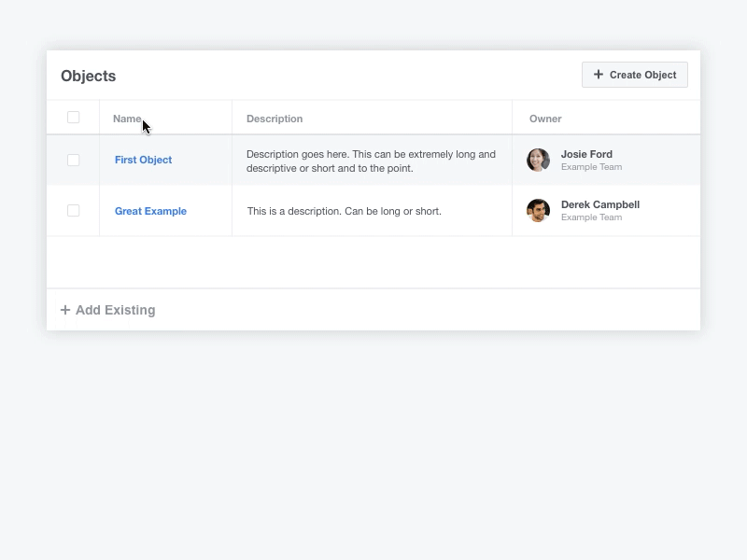
Task: Select the Derek Campbell owner name
Action: click(x=599, y=204)
